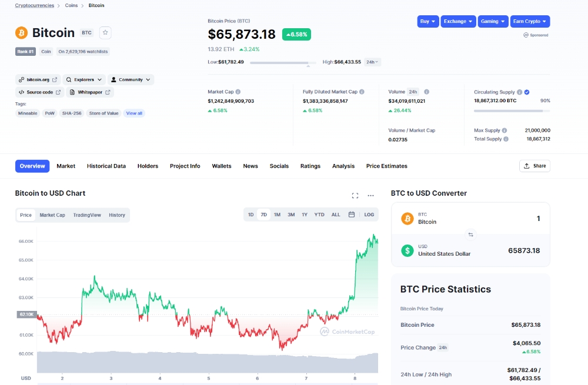Click the orange Bitcoin logo beside title
Image resolution: width=588 pixels, height=385 pixels.
click(21, 32)
